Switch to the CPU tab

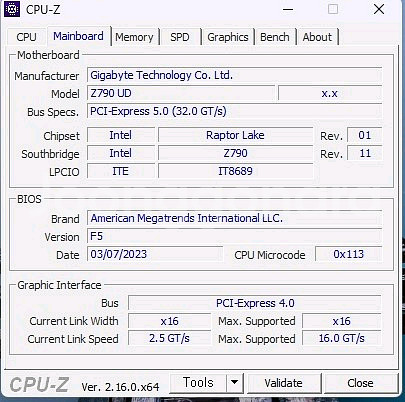tap(26, 37)
